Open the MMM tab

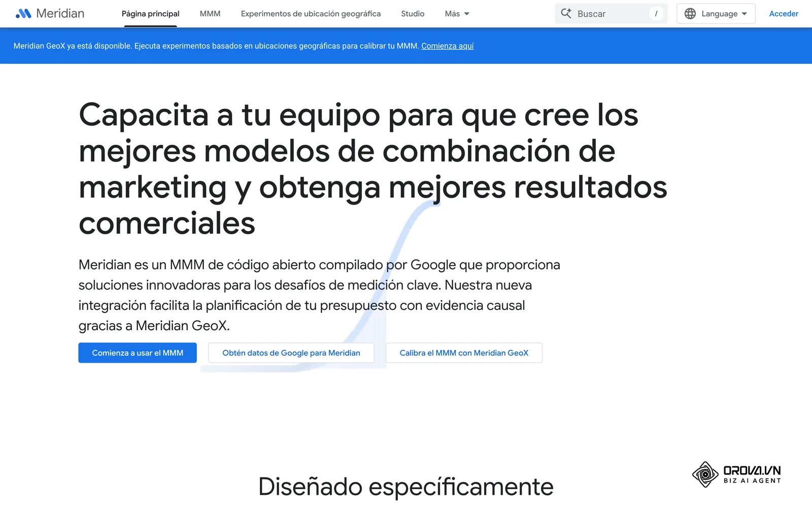210,14
